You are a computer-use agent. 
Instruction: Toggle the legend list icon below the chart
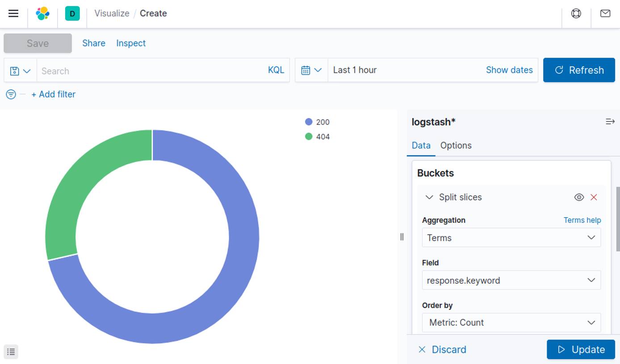pyautogui.click(x=11, y=351)
